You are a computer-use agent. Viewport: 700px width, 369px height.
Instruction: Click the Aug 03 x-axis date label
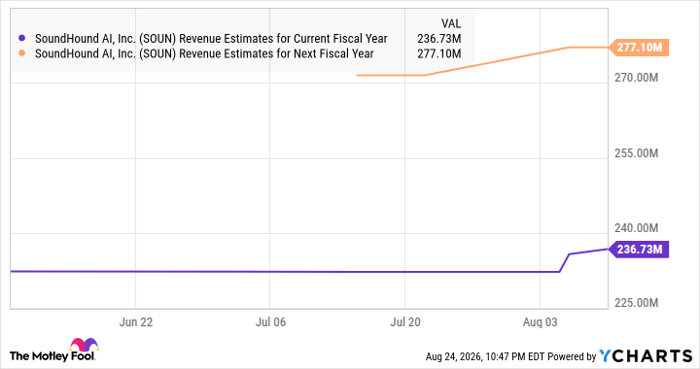(x=540, y=322)
